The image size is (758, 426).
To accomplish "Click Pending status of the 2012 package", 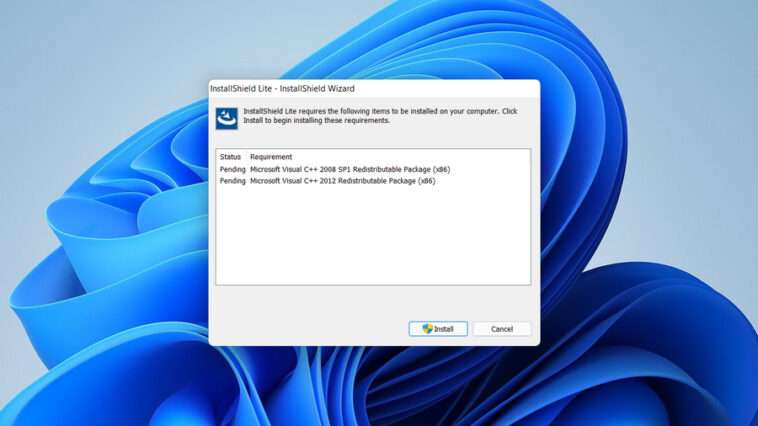I will 232,181.
